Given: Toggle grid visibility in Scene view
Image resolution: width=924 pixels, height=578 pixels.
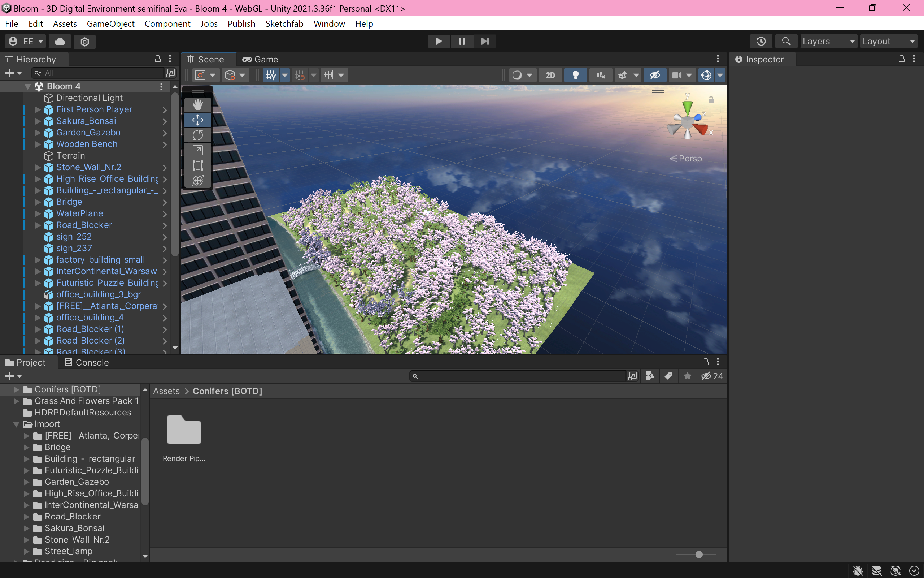Looking at the screenshot, I should [271, 75].
